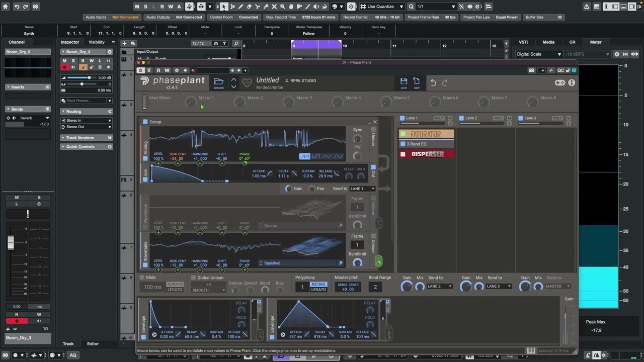Toggle the Faturator effect on or off

pos(403,134)
